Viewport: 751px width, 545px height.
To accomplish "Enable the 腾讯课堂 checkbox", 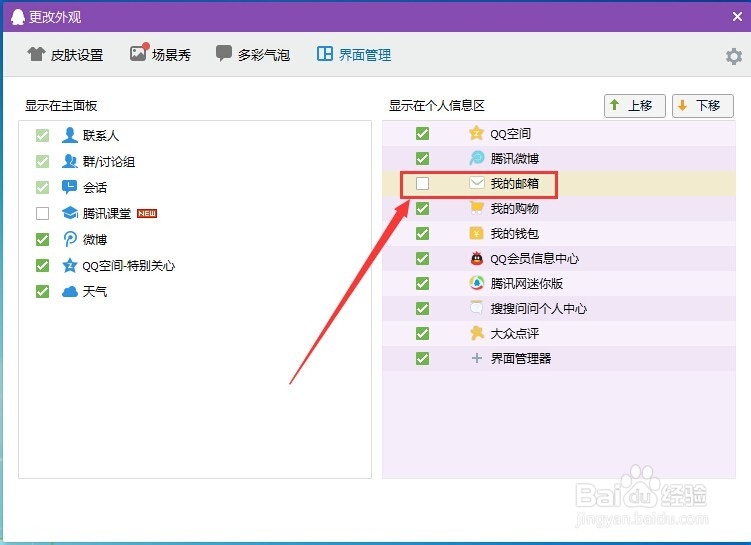I will (42, 213).
